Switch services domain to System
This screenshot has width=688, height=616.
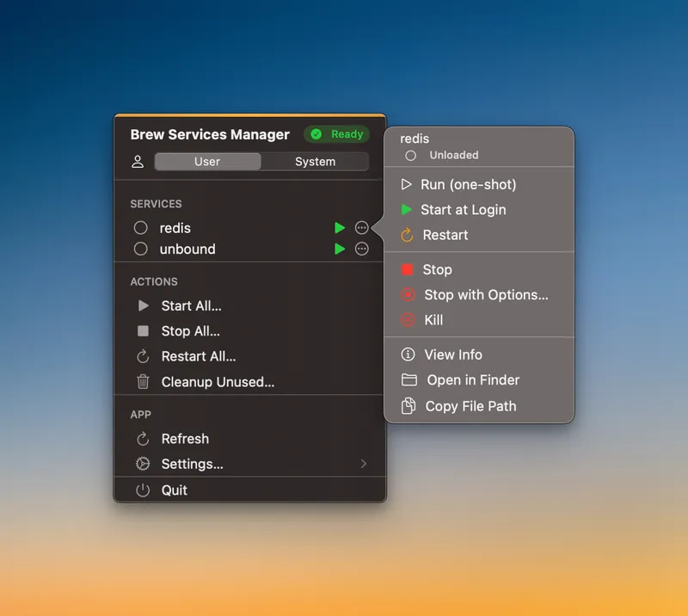(x=315, y=161)
